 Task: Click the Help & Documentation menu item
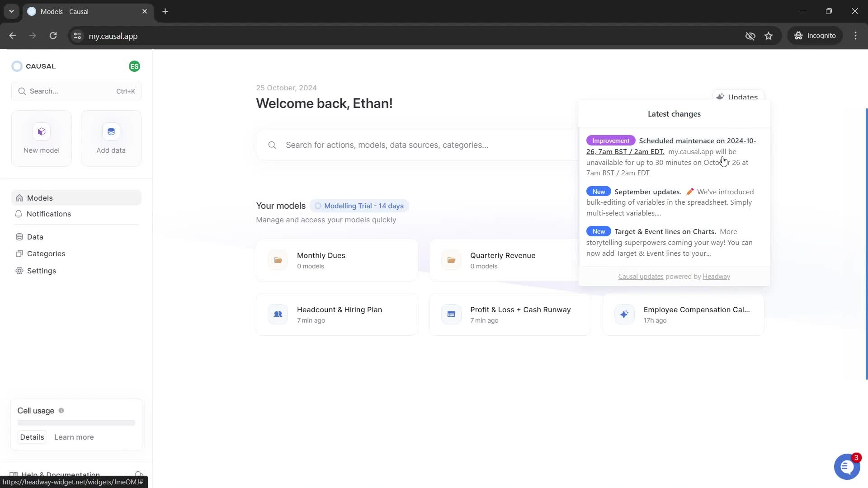(x=60, y=474)
